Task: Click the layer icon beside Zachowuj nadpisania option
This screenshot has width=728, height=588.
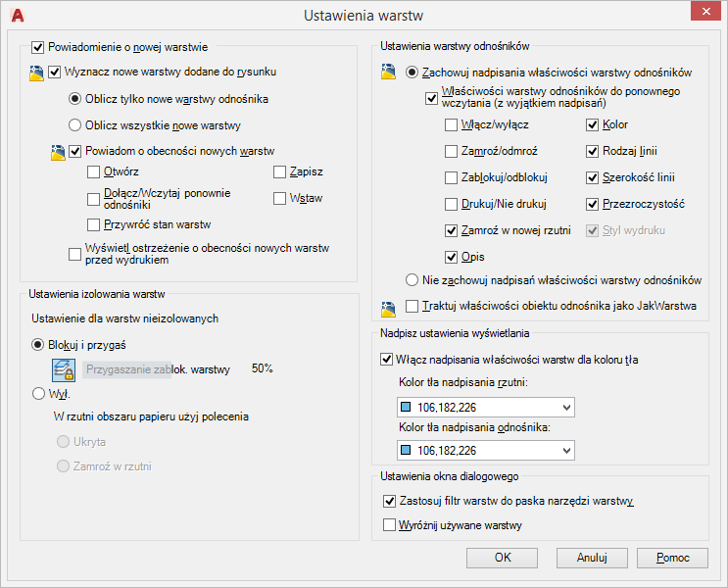Action: pyautogui.click(x=388, y=73)
